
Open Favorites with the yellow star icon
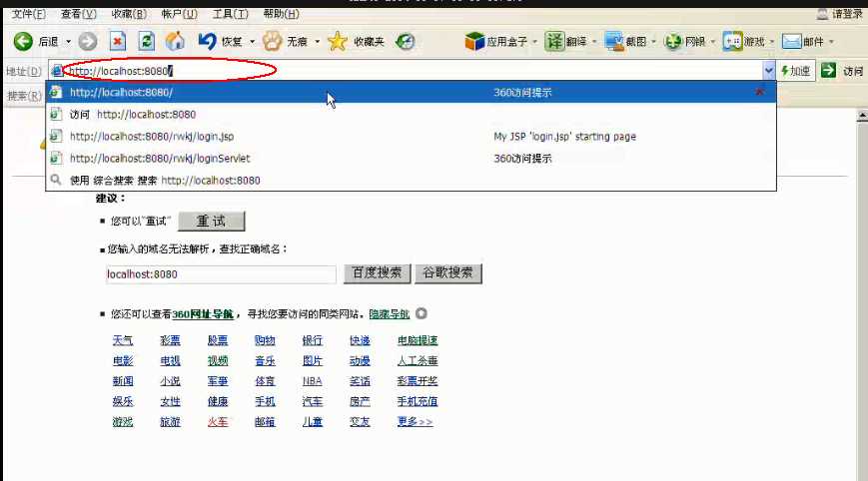coord(338,42)
